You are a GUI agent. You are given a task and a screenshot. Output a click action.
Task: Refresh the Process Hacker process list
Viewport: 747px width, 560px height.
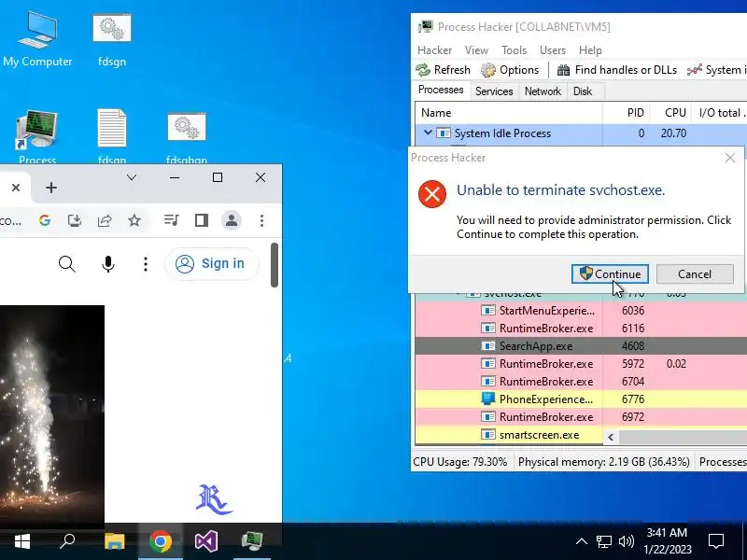[x=443, y=70]
